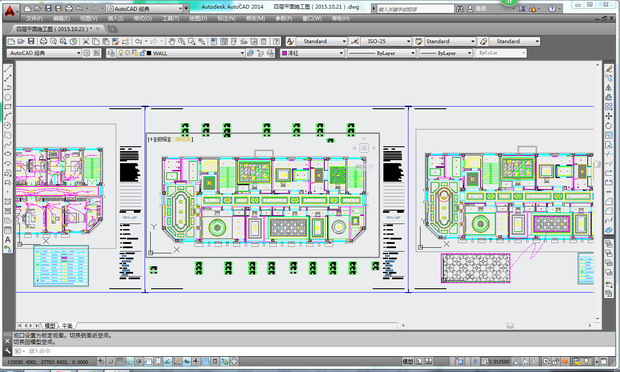Select the Move tool in the modify toolbar
The width and height of the screenshot is (620, 372).
coord(609,116)
